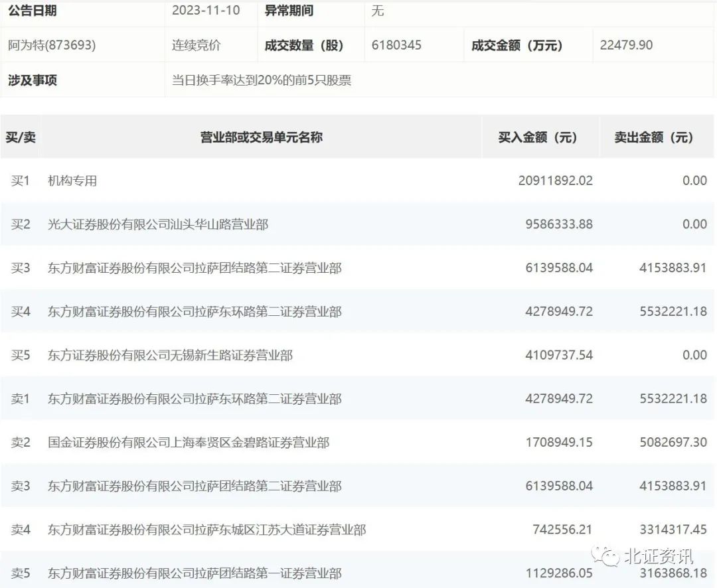Select the 卖3 row label
717x588 pixels.
point(21,486)
